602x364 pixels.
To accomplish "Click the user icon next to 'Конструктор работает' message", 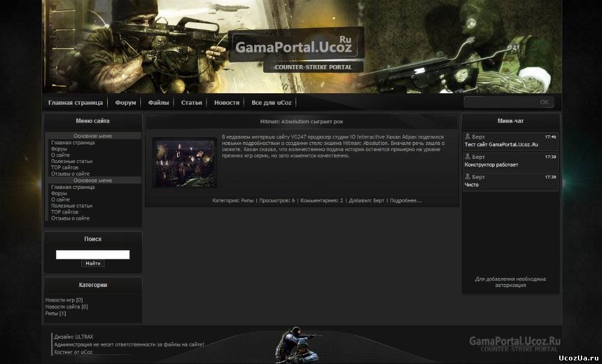I will (467, 156).
